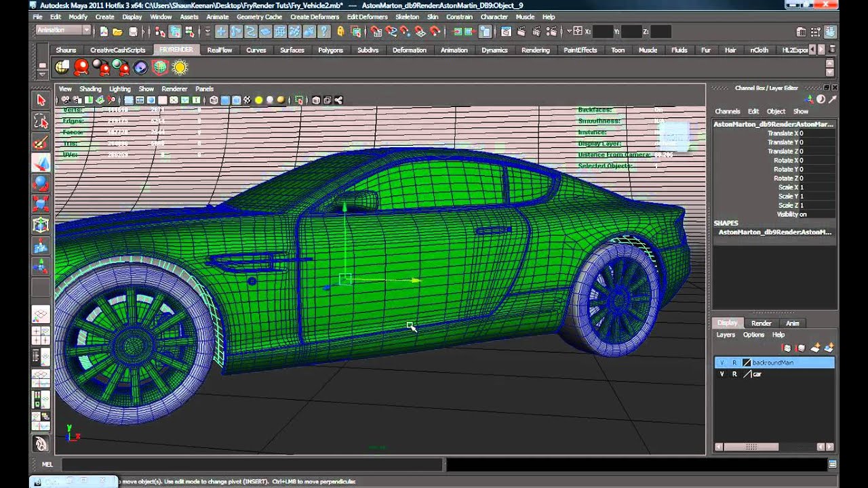Activate the Rotate tool
Image resolution: width=868 pixels, height=488 pixels.
(x=41, y=184)
